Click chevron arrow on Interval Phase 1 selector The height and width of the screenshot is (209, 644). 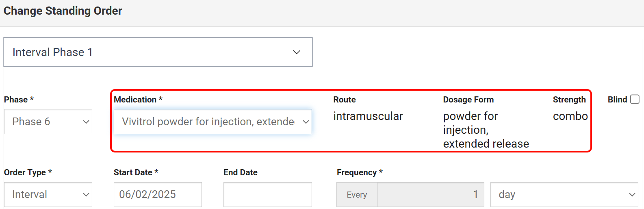(297, 52)
